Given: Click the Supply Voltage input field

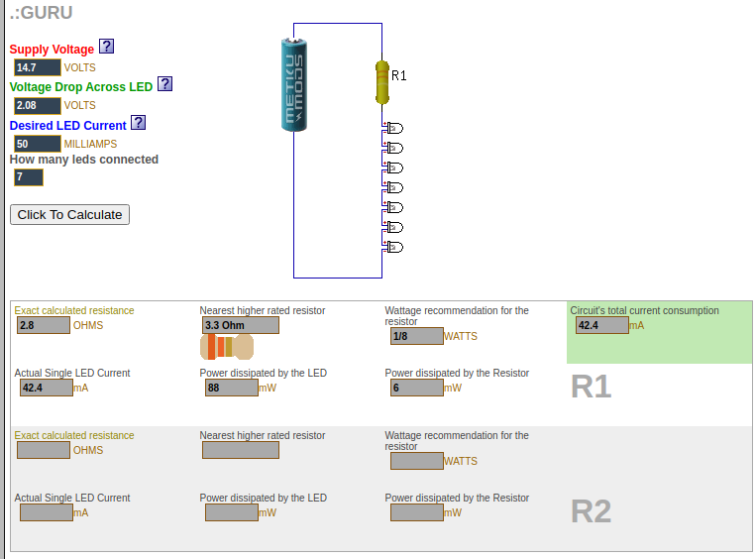Looking at the screenshot, I should 37,68.
